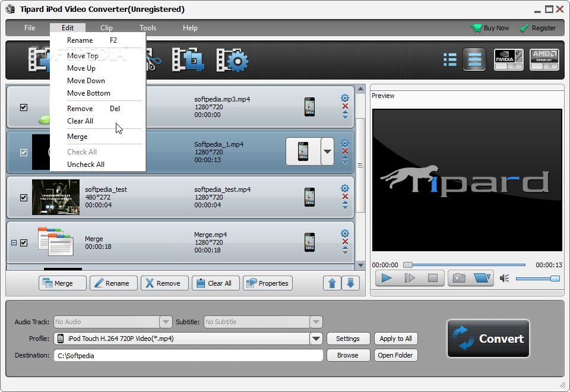The width and height of the screenshot is (570, 392).
Task: Play the preview video
Action: tap(387, 278)
